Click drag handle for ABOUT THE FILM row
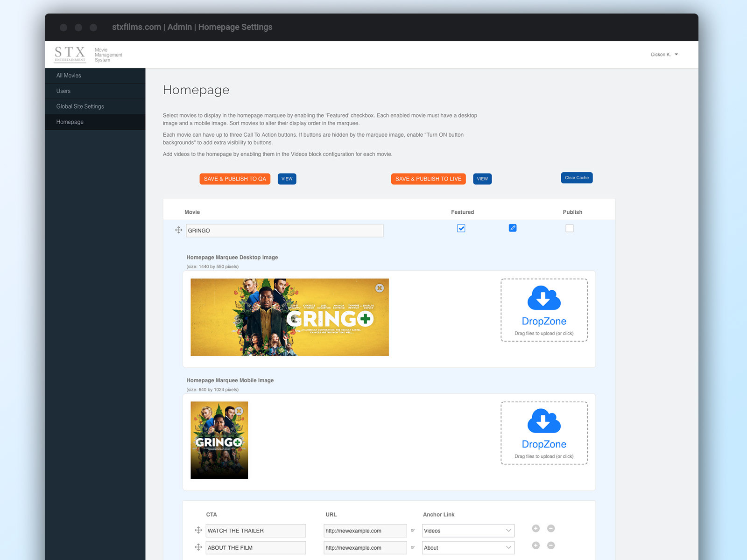Image resolution: width=747 pixels, height=560 pixels. [x=198, y=547]
